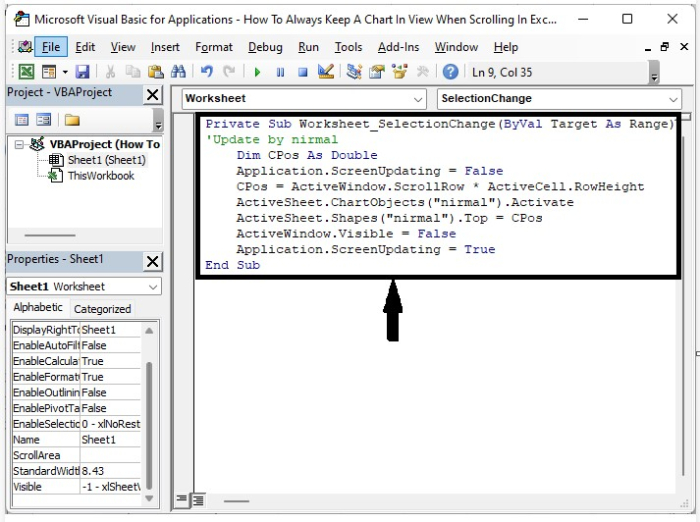
Task: Run the macro with the green play icon
Action: [257, 72]
